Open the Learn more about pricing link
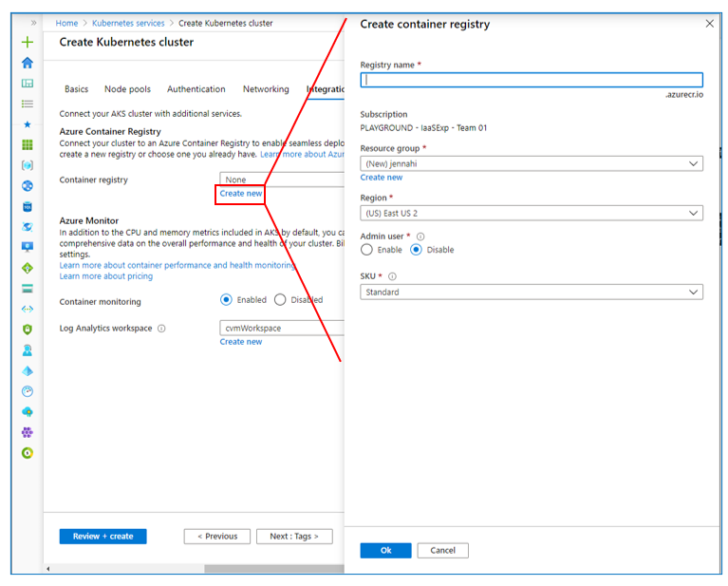The height and width of the screenshot is (586, 728). [106, 276]
